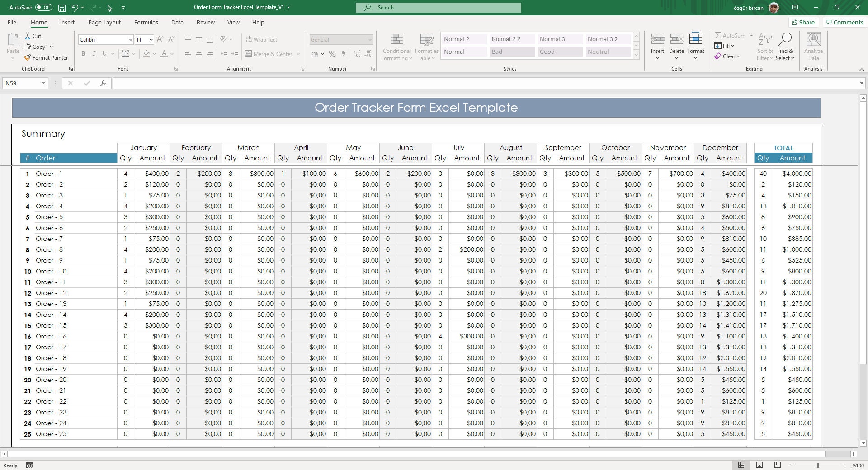
Task: Adjust the zoom slider
Action: (818, 465)
